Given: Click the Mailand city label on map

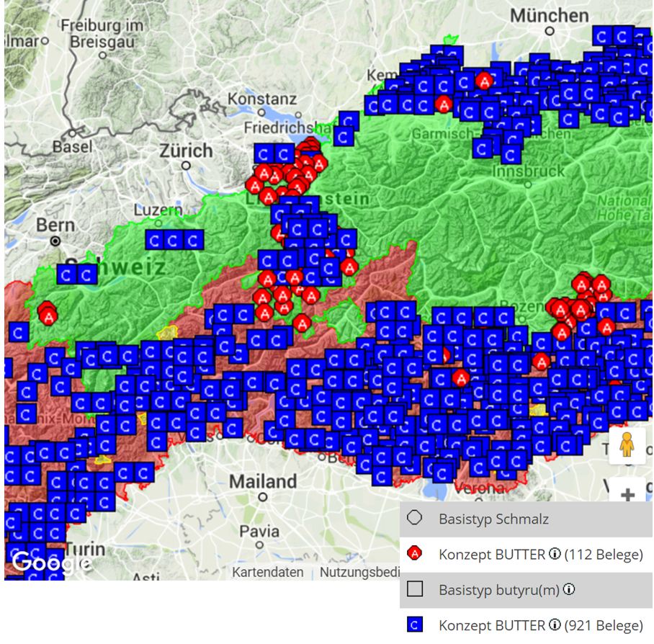Looking at the screenshot, I should pos(263,481).
